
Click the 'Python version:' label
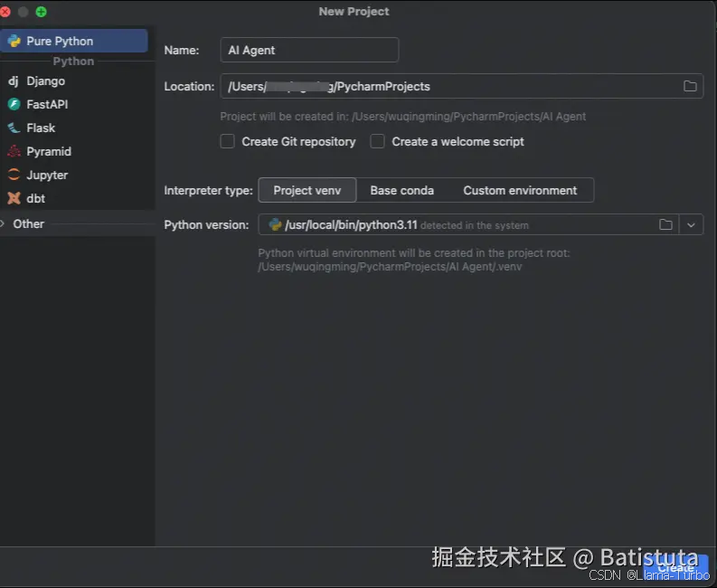pyautogui.click(x=207, y=224)
